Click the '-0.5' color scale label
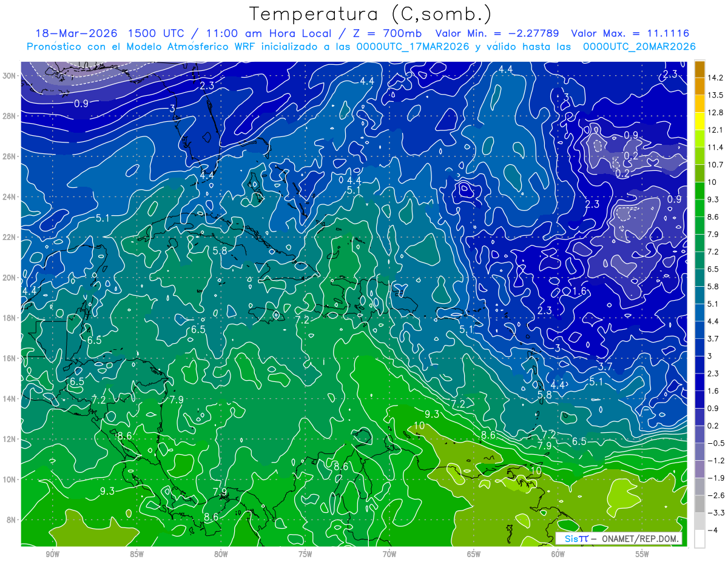The image size is (728, 562). 716,443
